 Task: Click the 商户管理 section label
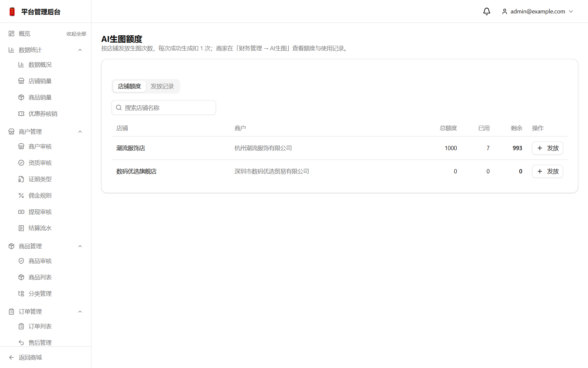pos(30,131)
